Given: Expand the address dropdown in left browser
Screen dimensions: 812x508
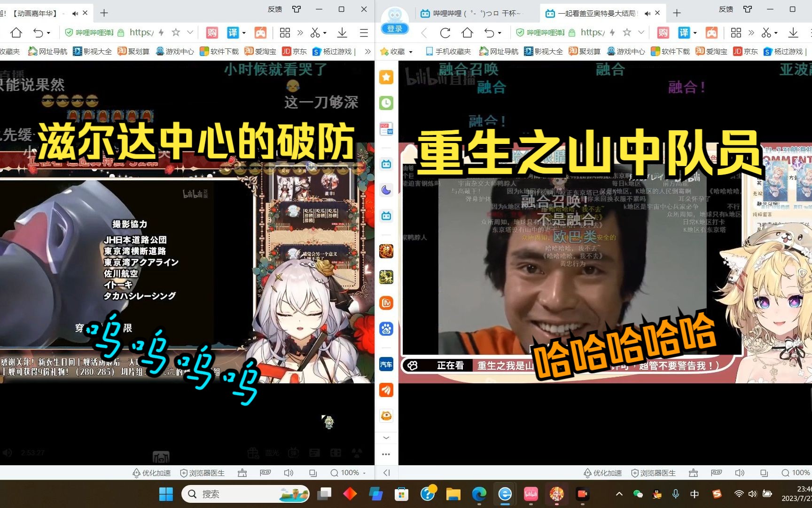Looking at the screenshot, I should pos(190,32).
